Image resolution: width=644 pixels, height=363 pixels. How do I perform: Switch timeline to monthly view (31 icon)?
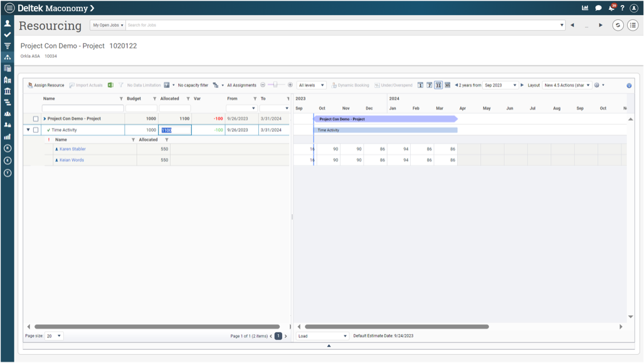click(x=438, y=85)
